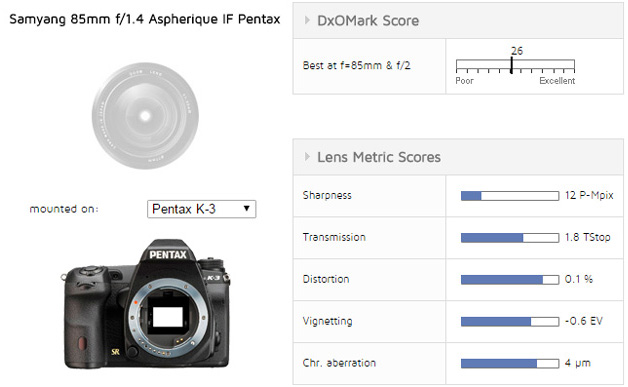Select the Distortion metric label
The width and height of the screenshot is (628, 387).
326,279
